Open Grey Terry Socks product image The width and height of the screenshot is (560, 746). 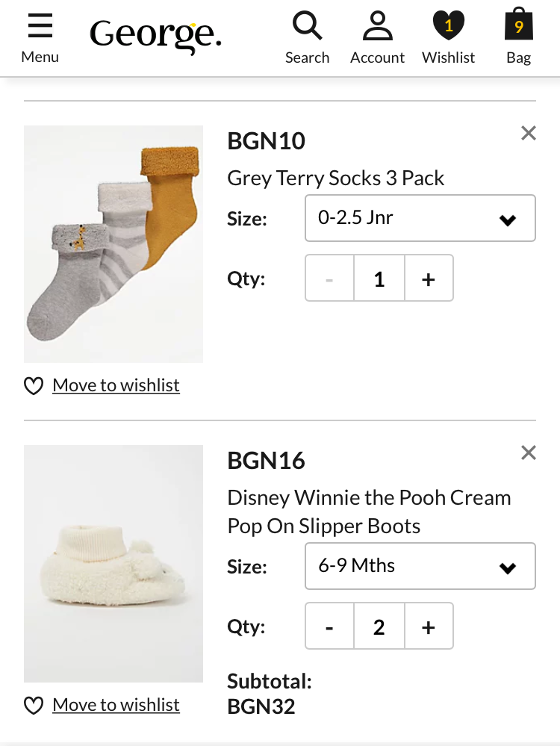(x=113, y=244)
